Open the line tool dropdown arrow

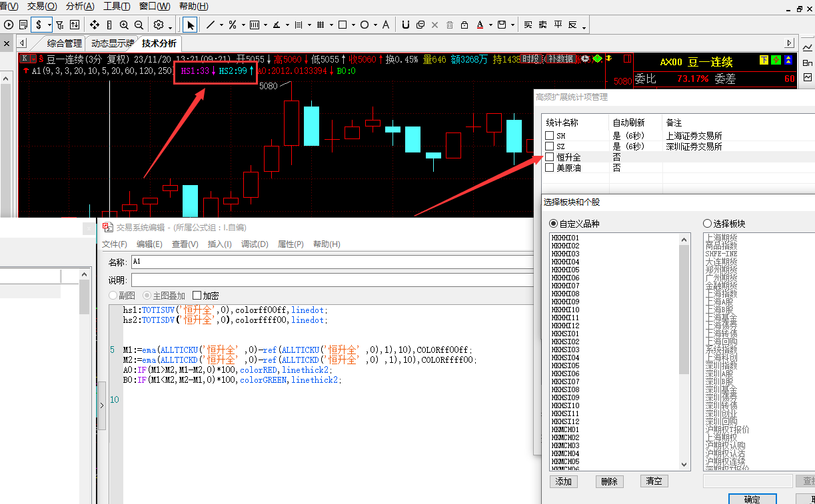click(220, 26)
